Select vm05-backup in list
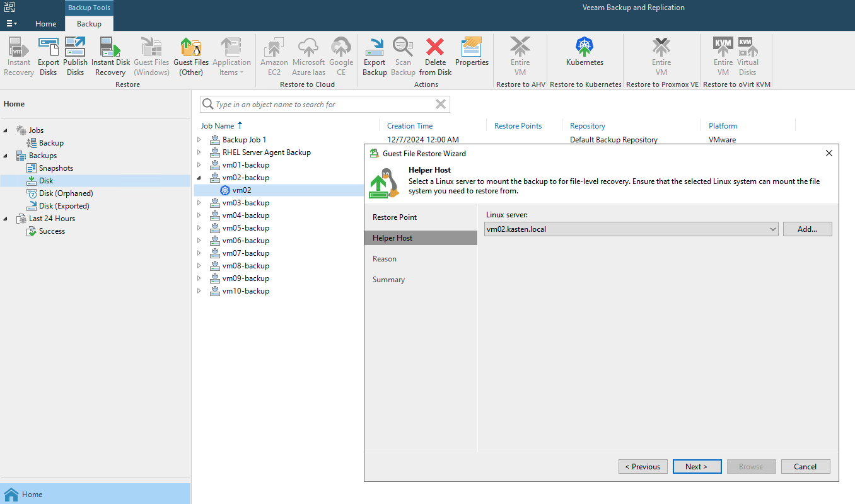 245,228
